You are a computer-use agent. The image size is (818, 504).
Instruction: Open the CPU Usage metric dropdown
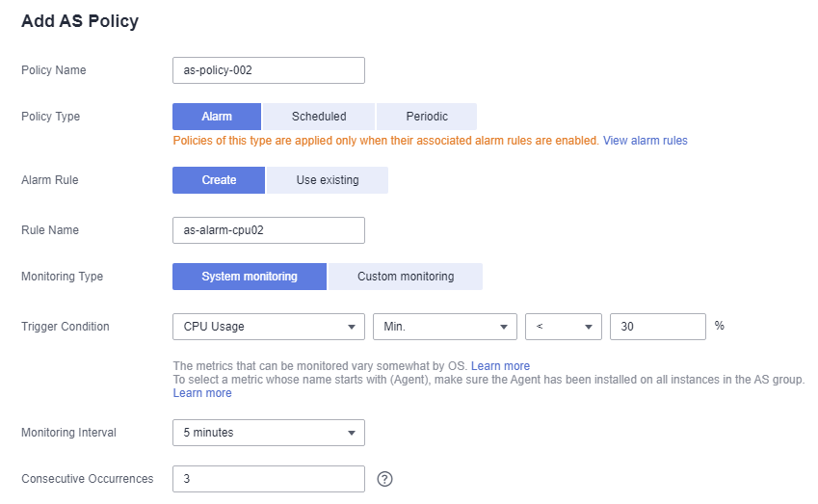tap(269, 327)
